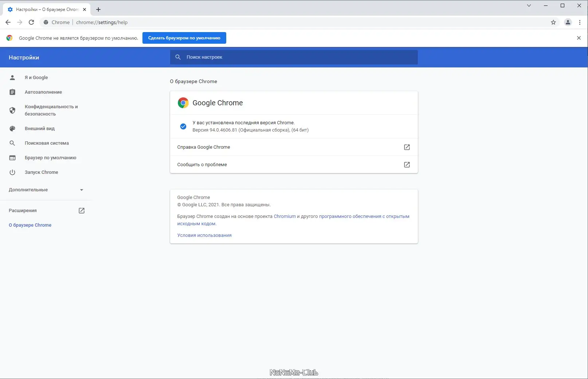Maximize the Chrome window
Viewport: 588px width, 379px height.
562,5
